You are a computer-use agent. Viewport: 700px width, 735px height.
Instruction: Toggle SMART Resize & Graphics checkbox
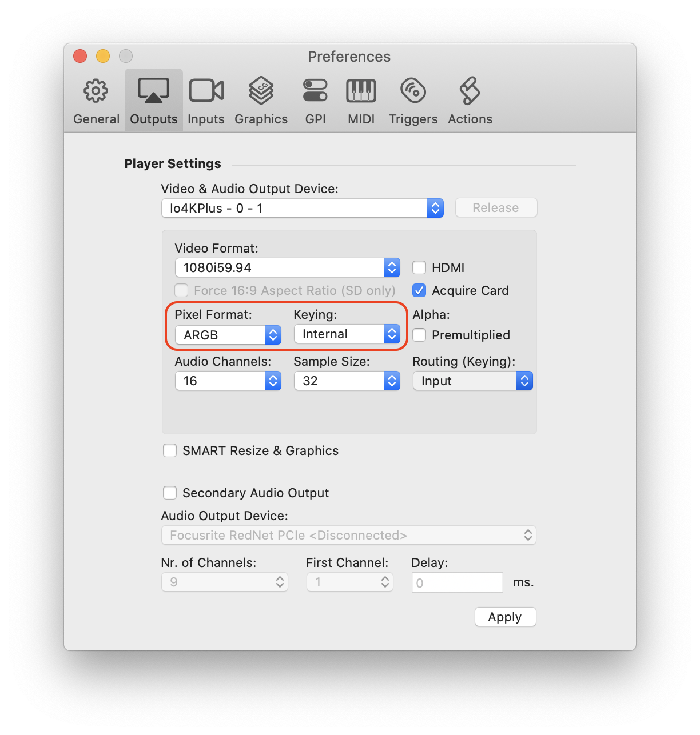point(170,450)
